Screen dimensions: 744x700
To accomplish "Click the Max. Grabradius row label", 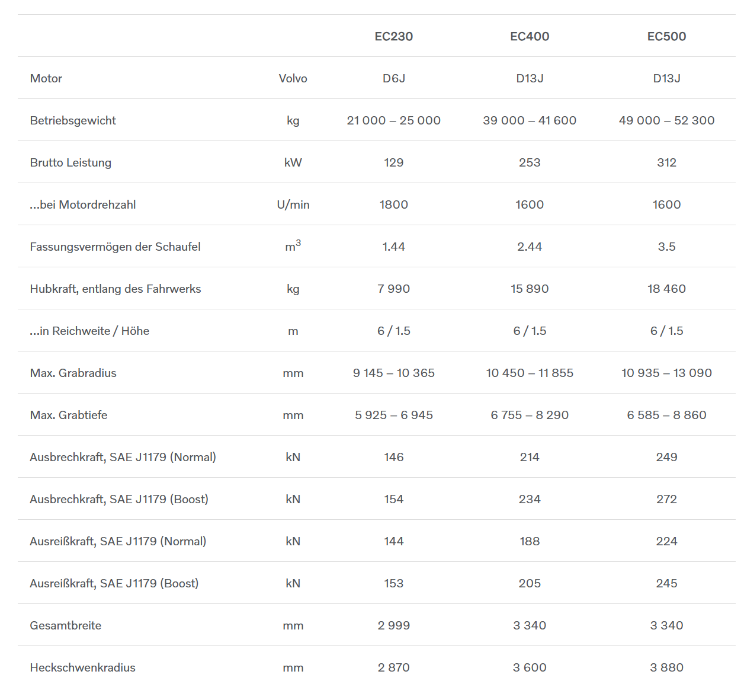I will pyautogui.click(x=73, y=373).
